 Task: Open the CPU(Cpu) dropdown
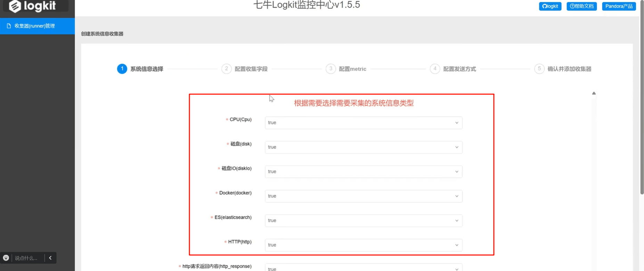click(x=364, y=123)
